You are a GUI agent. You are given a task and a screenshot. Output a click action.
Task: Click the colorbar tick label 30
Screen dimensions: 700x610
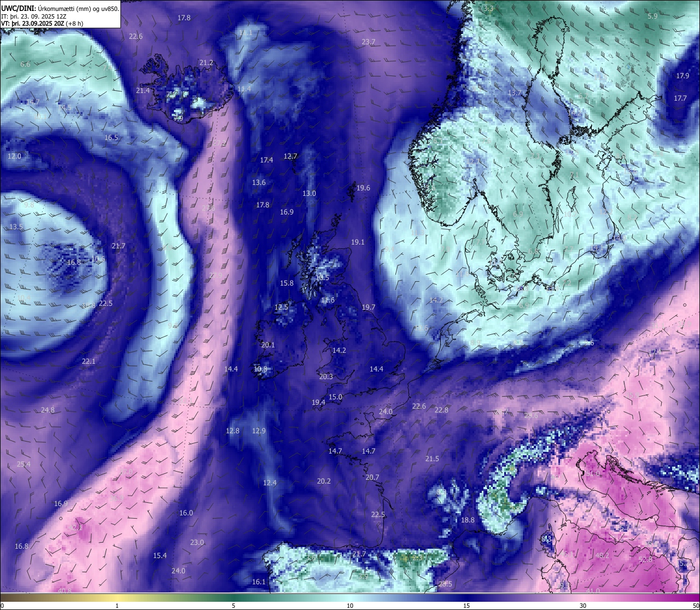coord(583,606)
